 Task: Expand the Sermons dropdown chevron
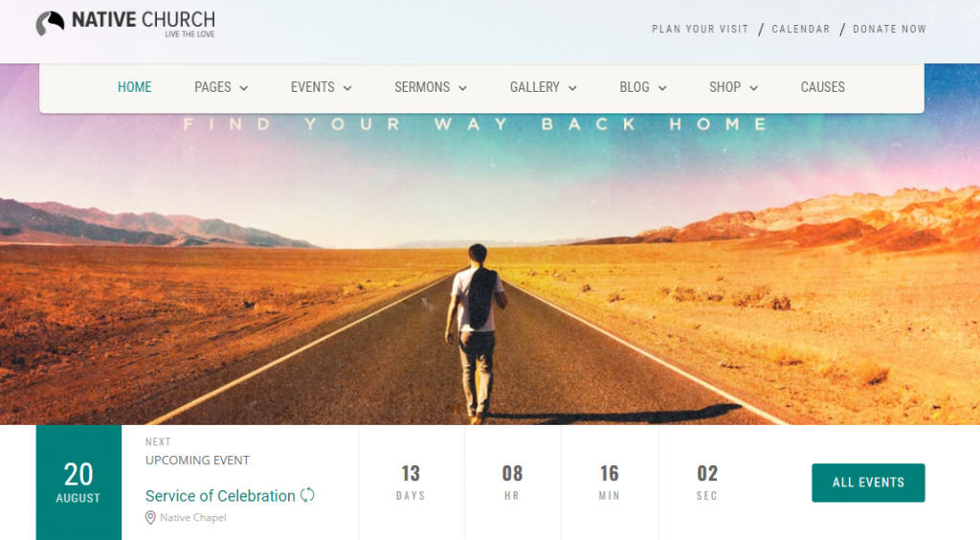[x=462, y=88]
